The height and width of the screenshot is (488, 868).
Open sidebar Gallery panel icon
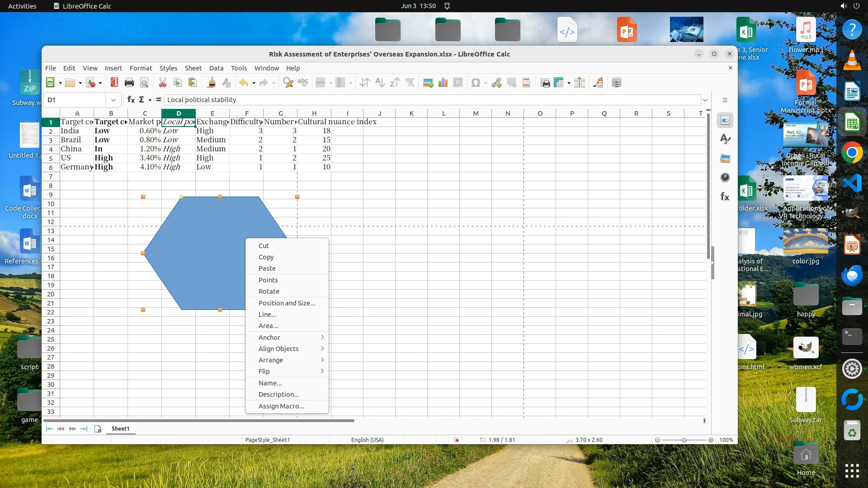coord(725,158)
